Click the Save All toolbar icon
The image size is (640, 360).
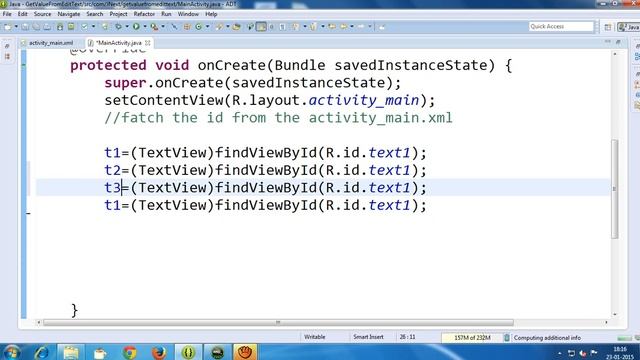(x=36, y=27)
